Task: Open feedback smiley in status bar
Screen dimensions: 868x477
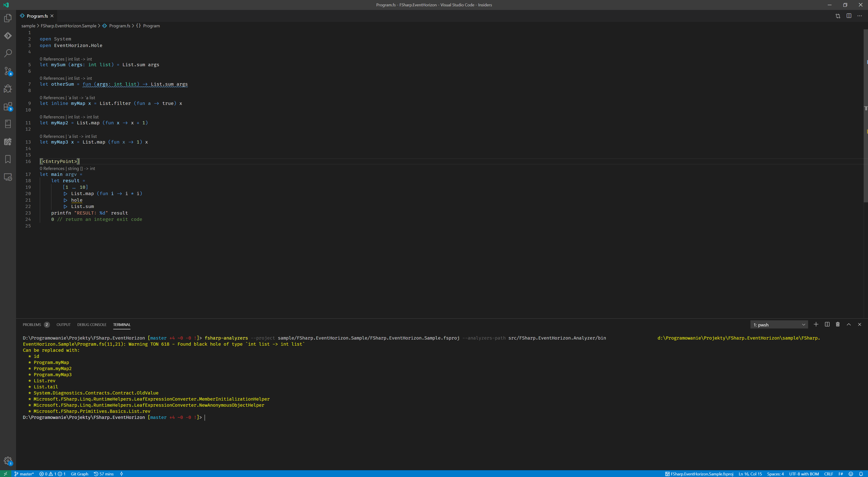Action: 851,474
